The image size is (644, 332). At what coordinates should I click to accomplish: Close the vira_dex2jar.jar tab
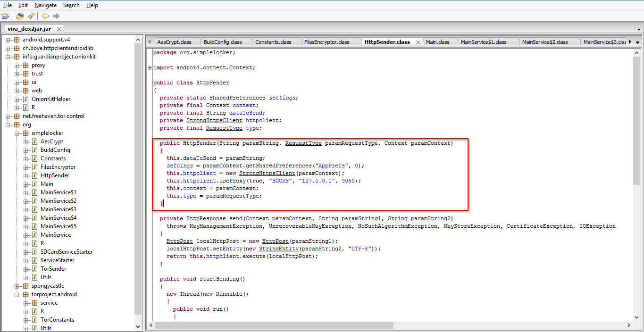click(59, 29)
